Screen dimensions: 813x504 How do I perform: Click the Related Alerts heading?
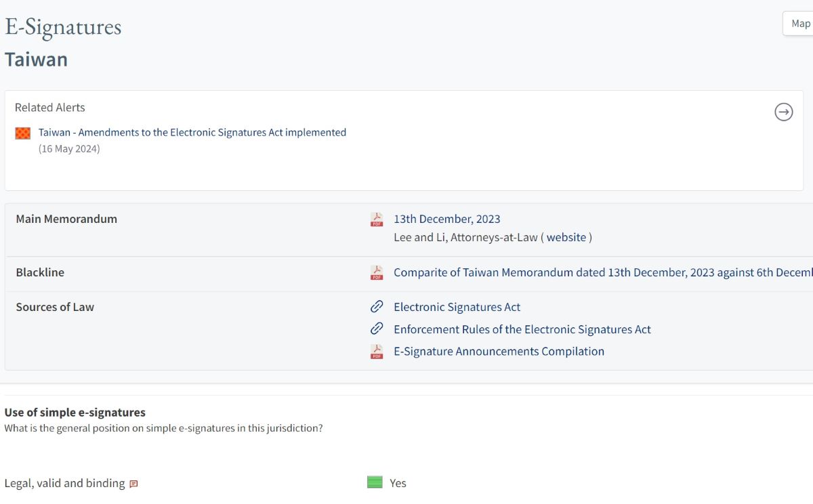[50, 107]
